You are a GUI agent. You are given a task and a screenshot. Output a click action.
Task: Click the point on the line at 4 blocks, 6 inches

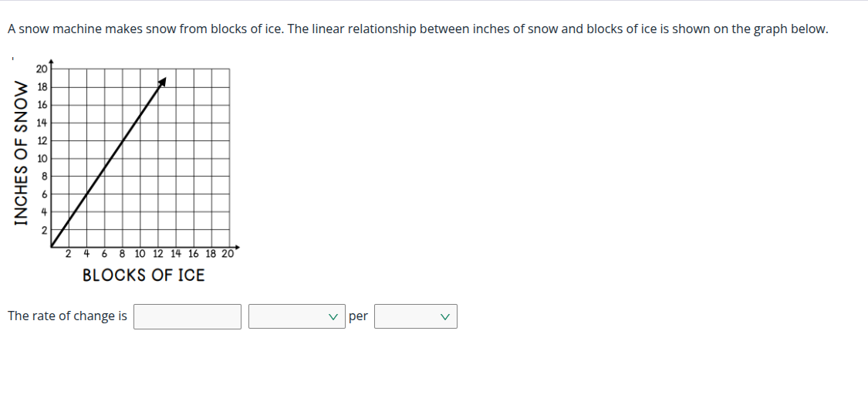[86, 194]
